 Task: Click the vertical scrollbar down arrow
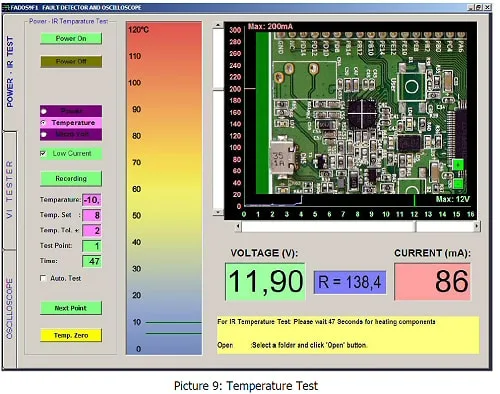tap(218, 212)
